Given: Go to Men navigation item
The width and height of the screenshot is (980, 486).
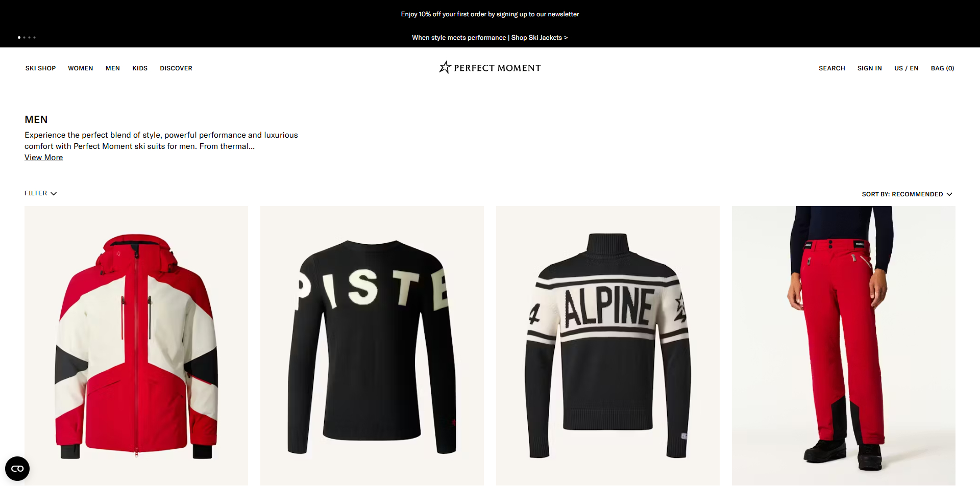Looking at the screenshot, I should (113, 68).
